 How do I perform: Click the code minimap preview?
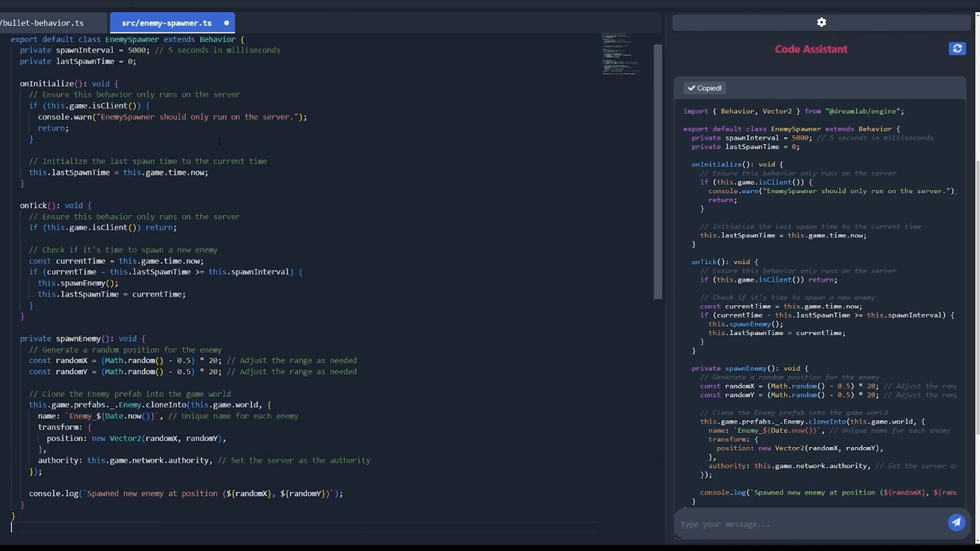[620, 54]
